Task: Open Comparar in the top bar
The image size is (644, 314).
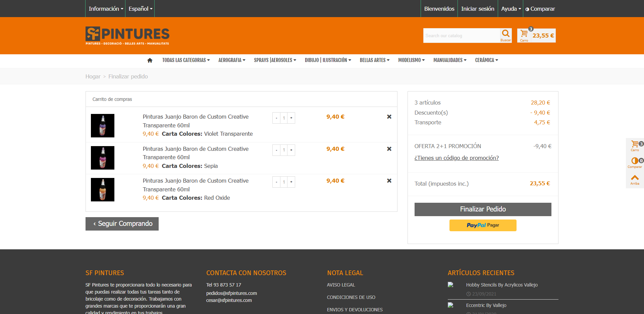Action: click(540, 9)
